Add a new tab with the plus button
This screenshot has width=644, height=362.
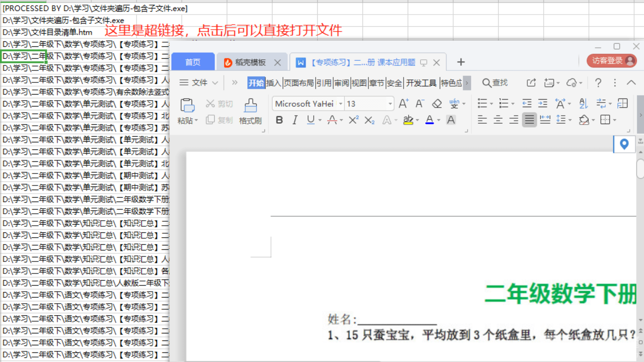click(x=461, y=62)
